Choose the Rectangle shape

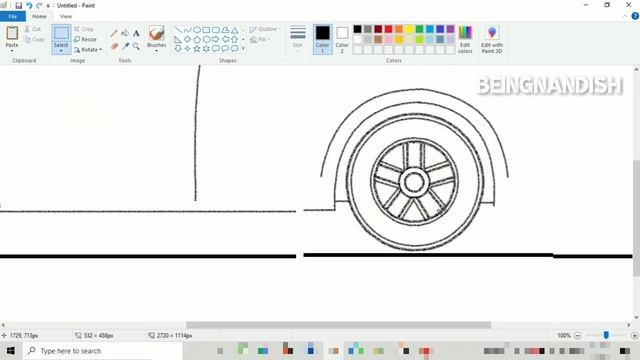tap(206, 30)
